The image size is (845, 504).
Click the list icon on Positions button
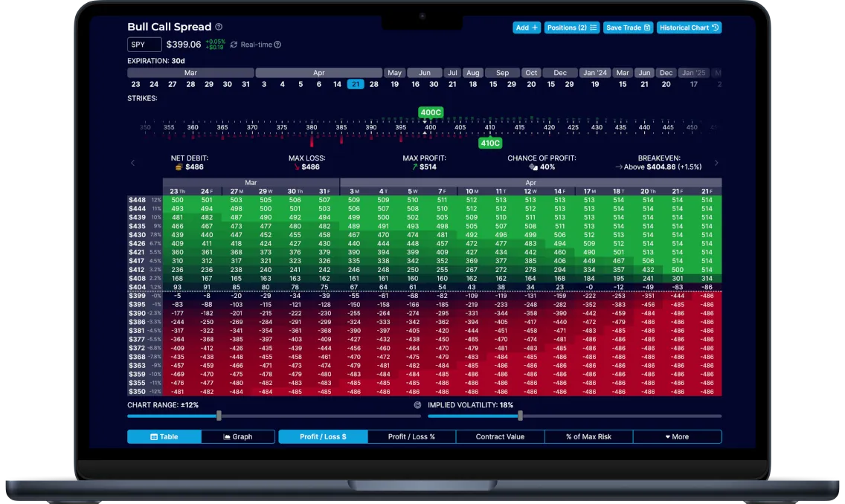(593, 28)
